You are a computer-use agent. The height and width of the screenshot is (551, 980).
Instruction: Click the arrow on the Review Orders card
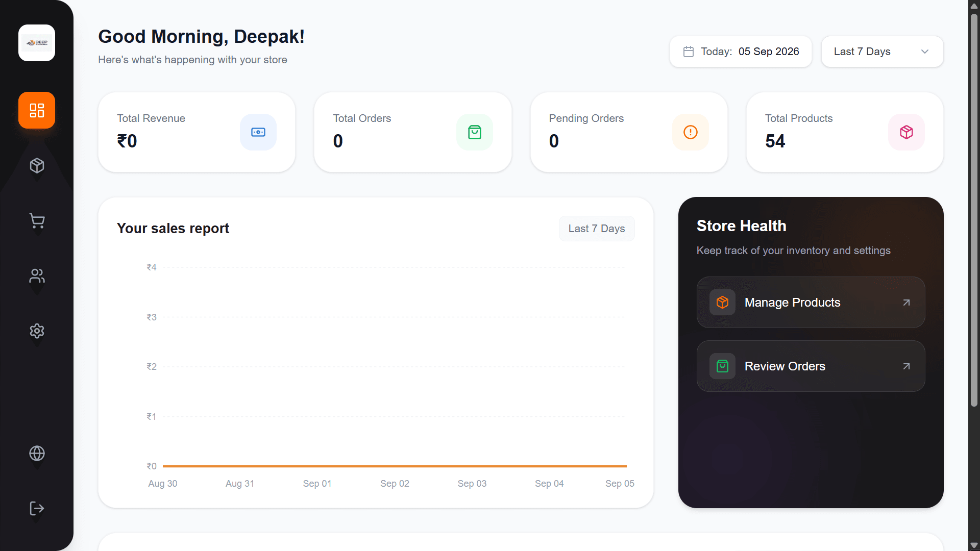tap(906, 366)
